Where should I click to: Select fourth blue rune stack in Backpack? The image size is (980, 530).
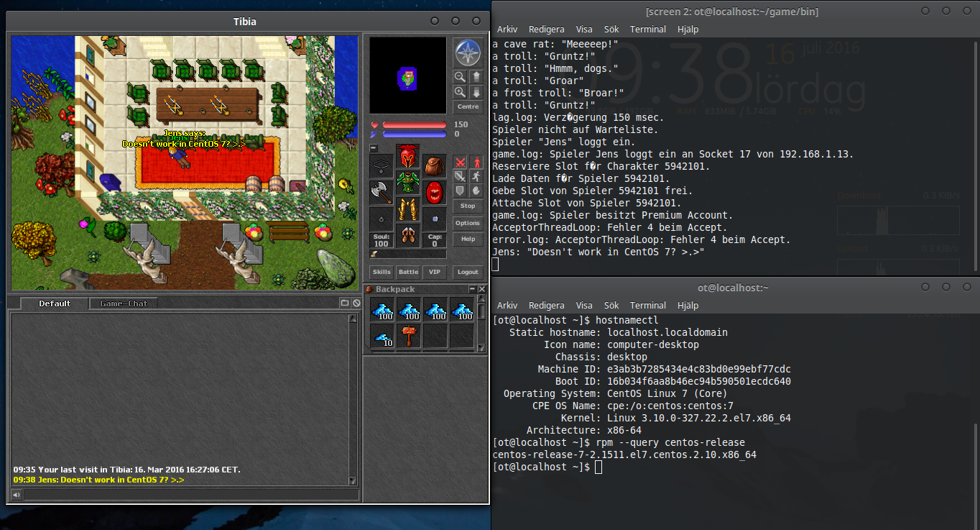click(461, 310)
